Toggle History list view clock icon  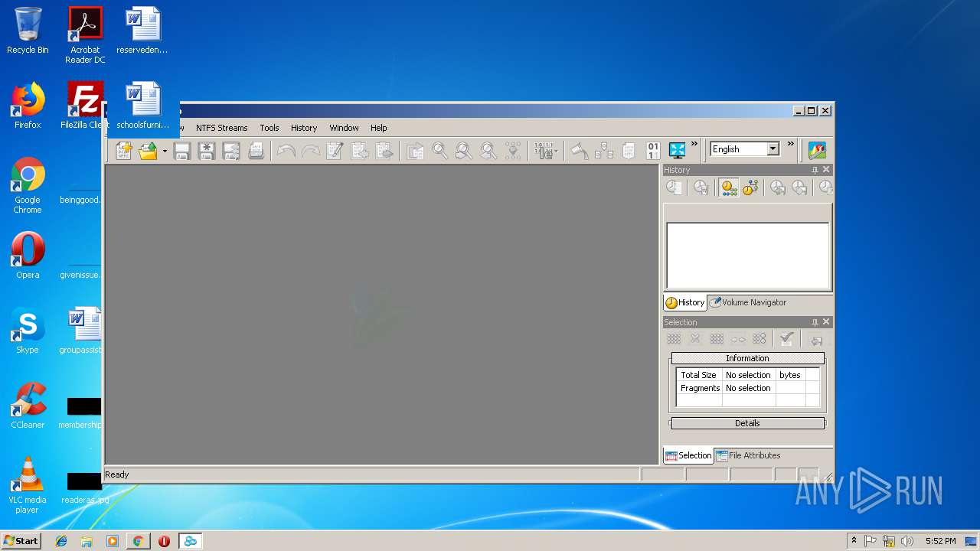click(729, 187)
